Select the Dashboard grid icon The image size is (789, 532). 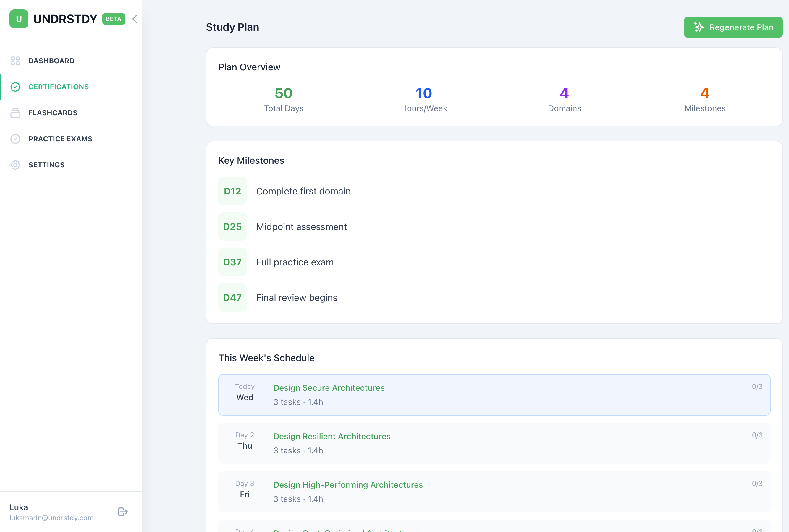[x=15, y=61]
